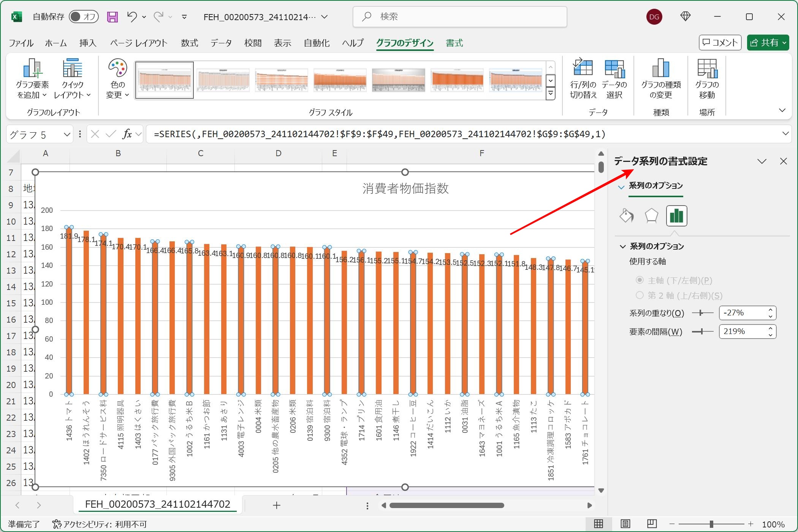Collapse the 系列のオプション section
This screenshot has width=798, height=532.
click(623, 247)
